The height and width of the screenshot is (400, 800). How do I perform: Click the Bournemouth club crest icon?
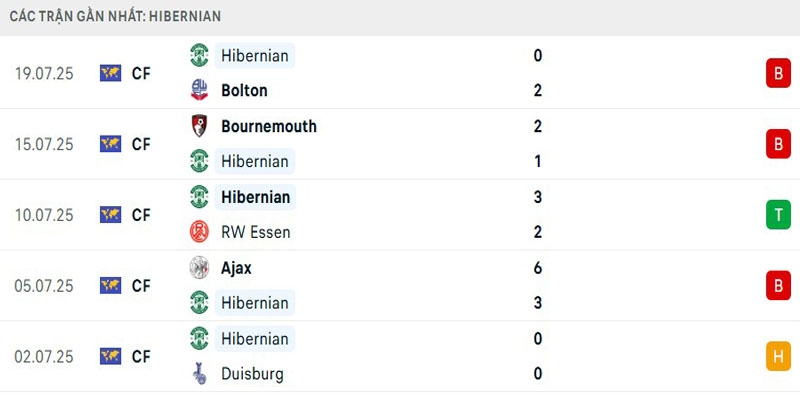click(199, 126)
